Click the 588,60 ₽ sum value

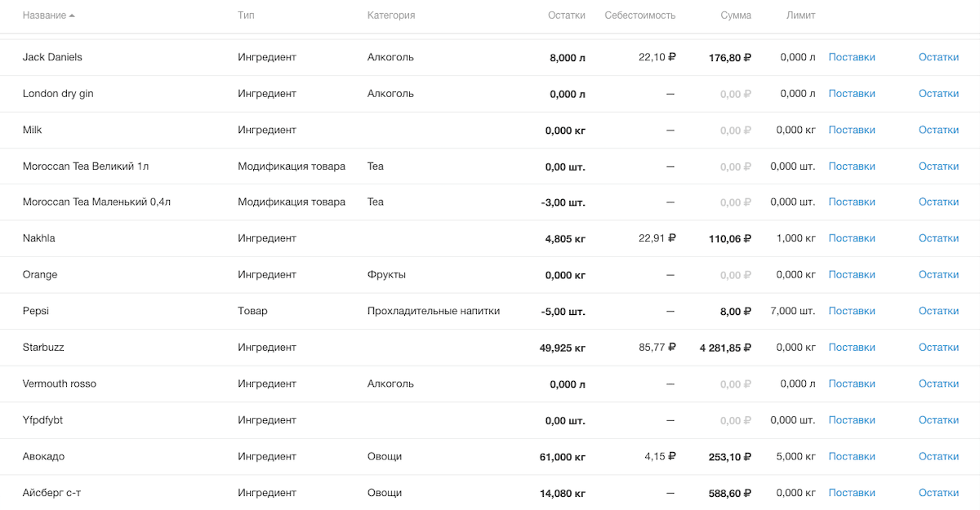click(x=730, y=493)
